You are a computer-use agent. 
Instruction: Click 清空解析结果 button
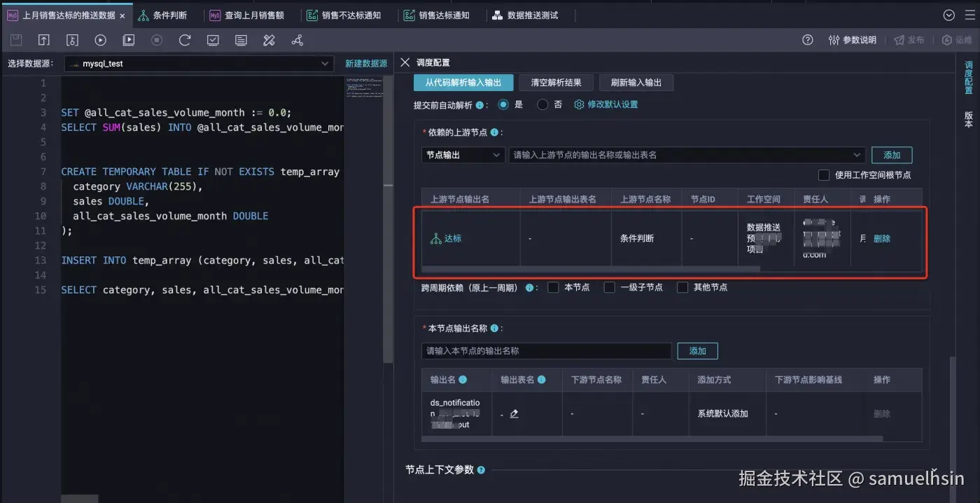[x=556, y=83]
